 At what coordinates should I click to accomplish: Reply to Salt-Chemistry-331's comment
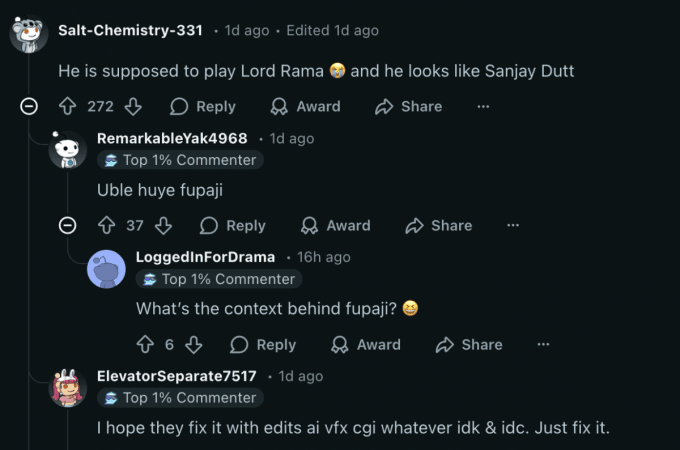203,106
